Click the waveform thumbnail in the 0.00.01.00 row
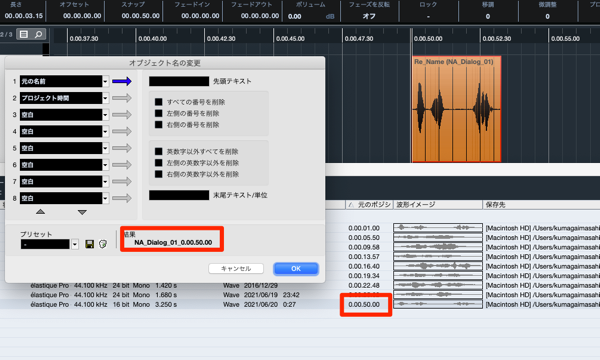Viewport: 600px width, 360px height. coord(438,228)
